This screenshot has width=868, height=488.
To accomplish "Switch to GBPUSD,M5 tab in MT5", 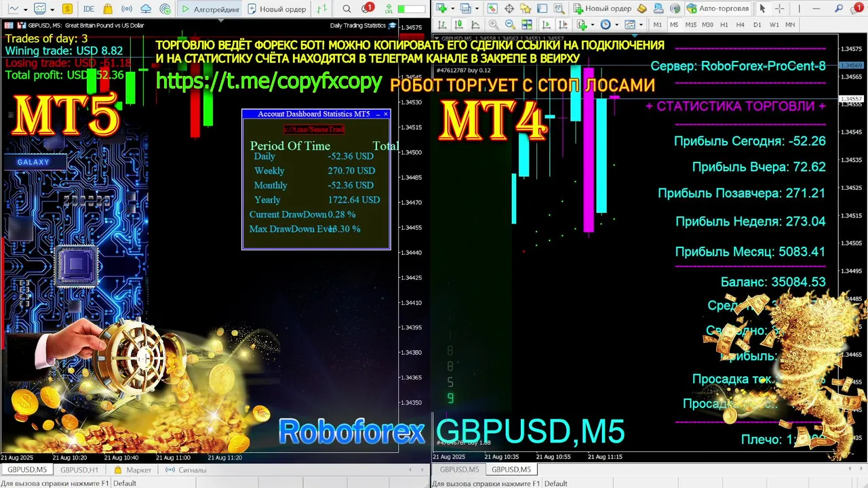I will pos(27,470).
